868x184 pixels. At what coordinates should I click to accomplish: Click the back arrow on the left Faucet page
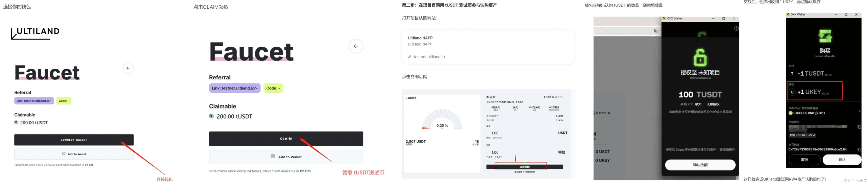[x=128, y=68]
